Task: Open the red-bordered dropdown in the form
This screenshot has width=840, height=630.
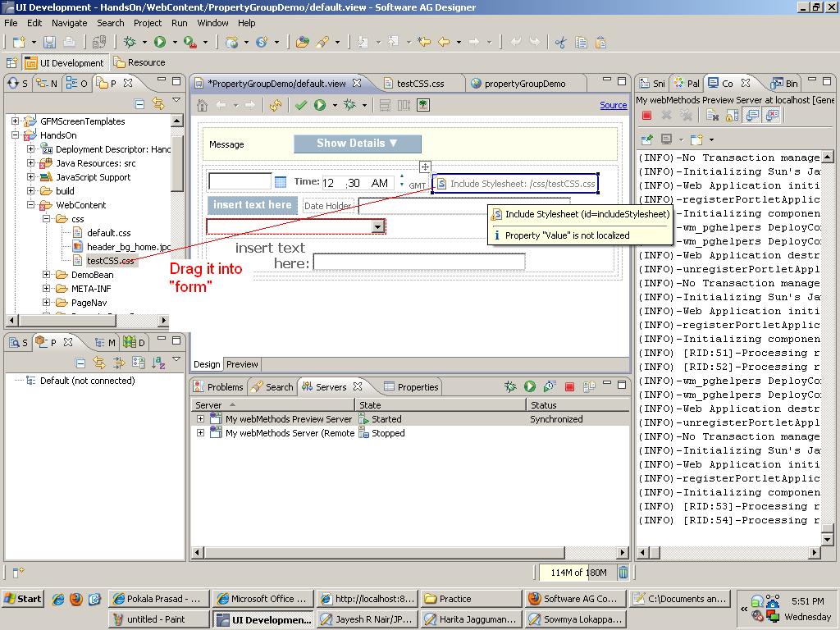Action: click(377, 226)
